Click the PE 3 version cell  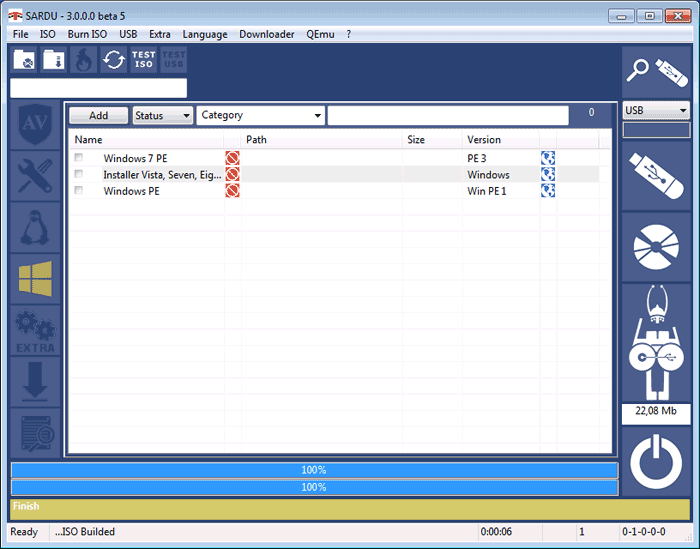point(477,158)
